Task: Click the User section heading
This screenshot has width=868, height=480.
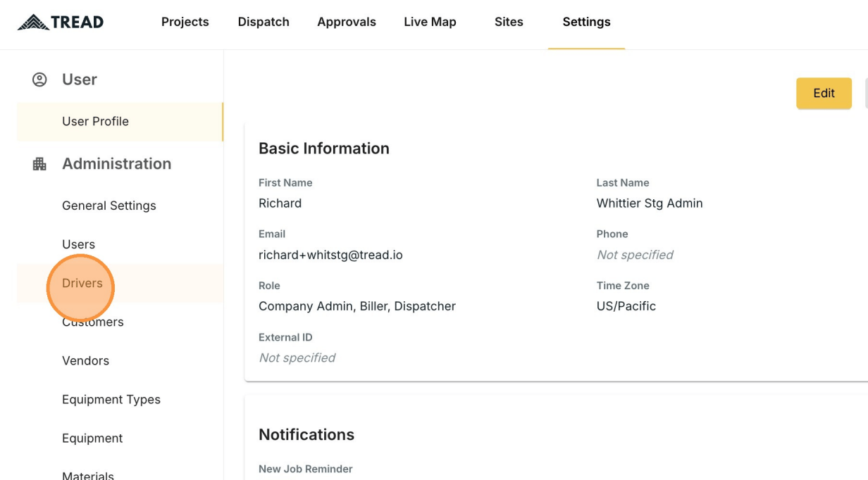Action: (x=80, y=80)
